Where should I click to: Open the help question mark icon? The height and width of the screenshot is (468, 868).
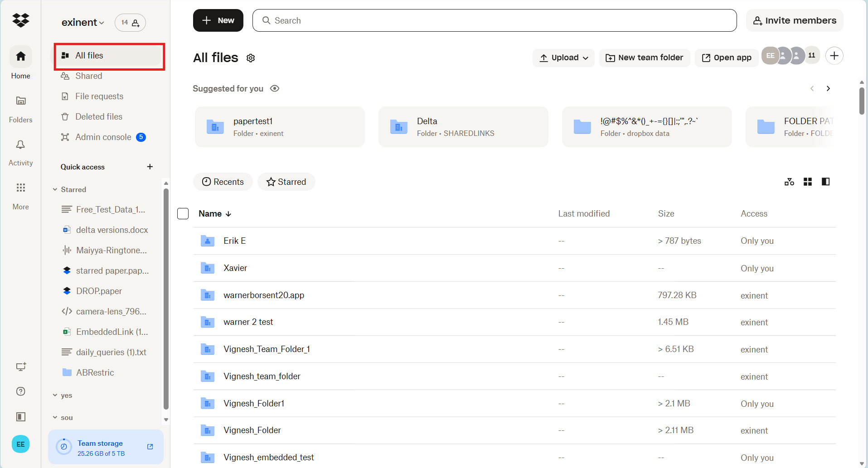pos(20,391)
